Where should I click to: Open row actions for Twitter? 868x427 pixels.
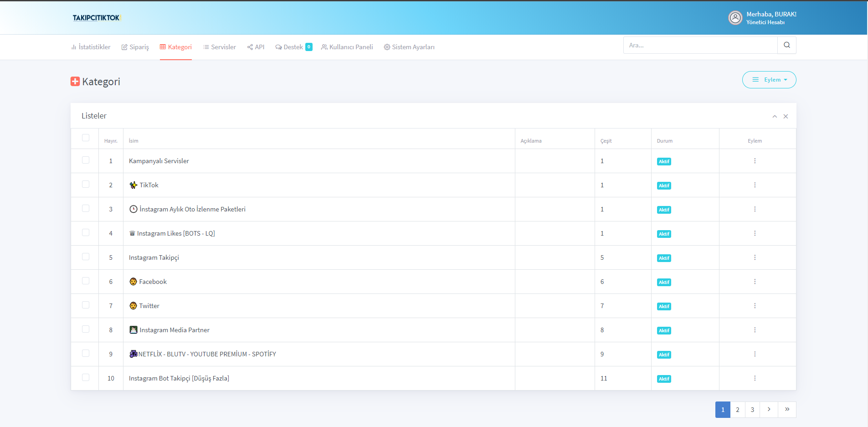[x=755, y=306]
